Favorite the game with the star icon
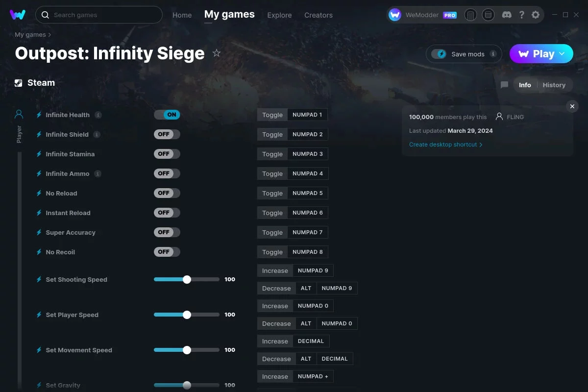588x392 pixels. (x=217, y=53)
